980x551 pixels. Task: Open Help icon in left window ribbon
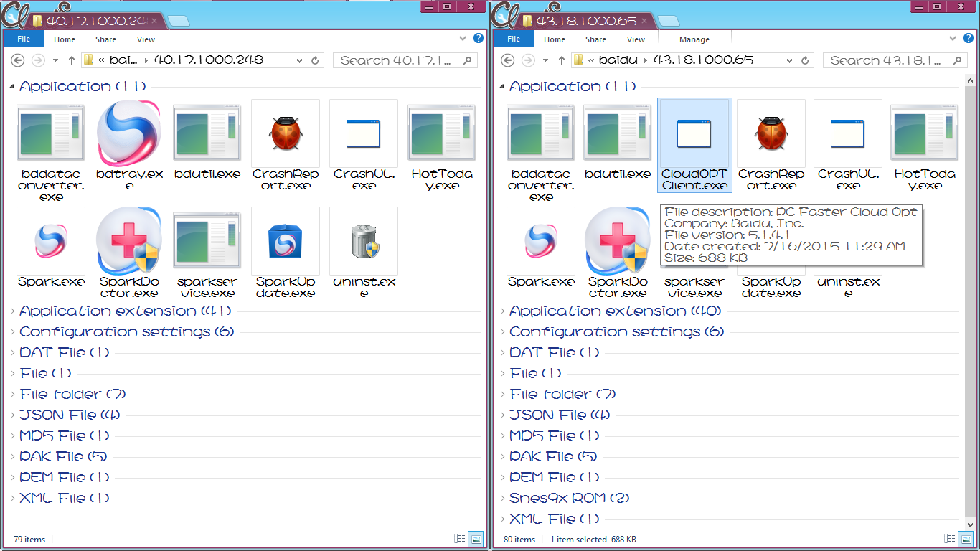coord(478,39)
